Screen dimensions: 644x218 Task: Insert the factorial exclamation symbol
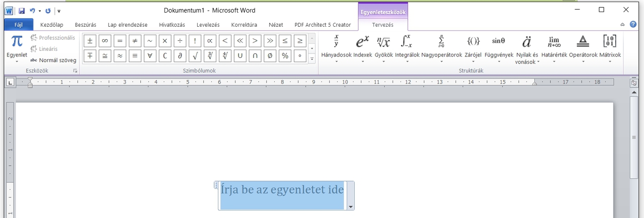point(195,41)
